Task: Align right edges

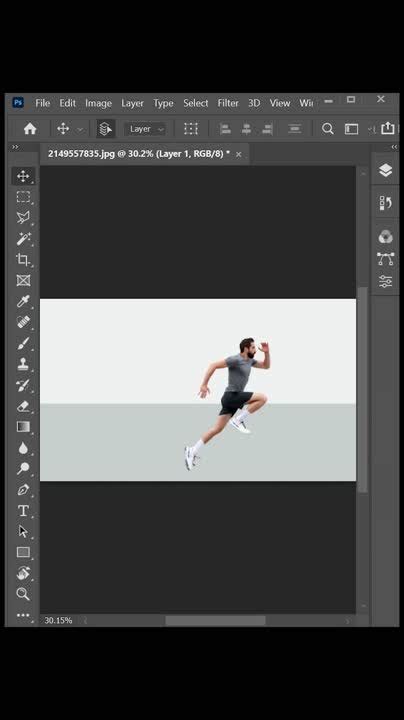Action: [268, 129]
